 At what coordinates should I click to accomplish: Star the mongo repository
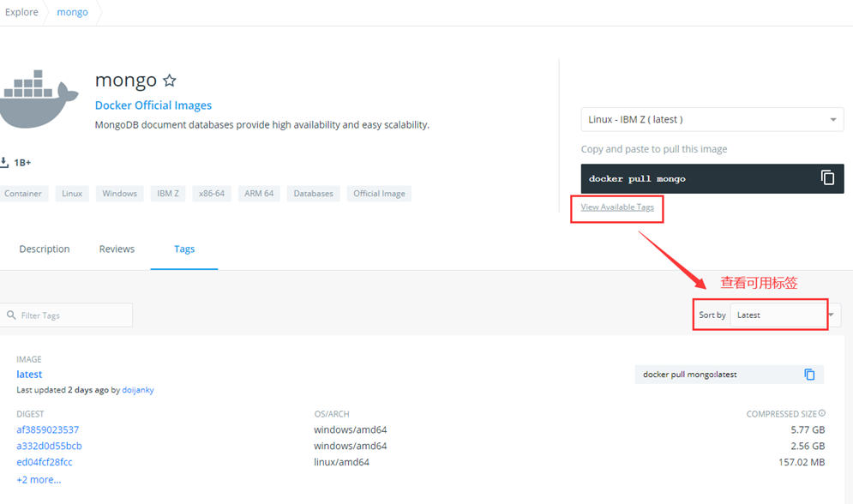[x=170, y=81]
